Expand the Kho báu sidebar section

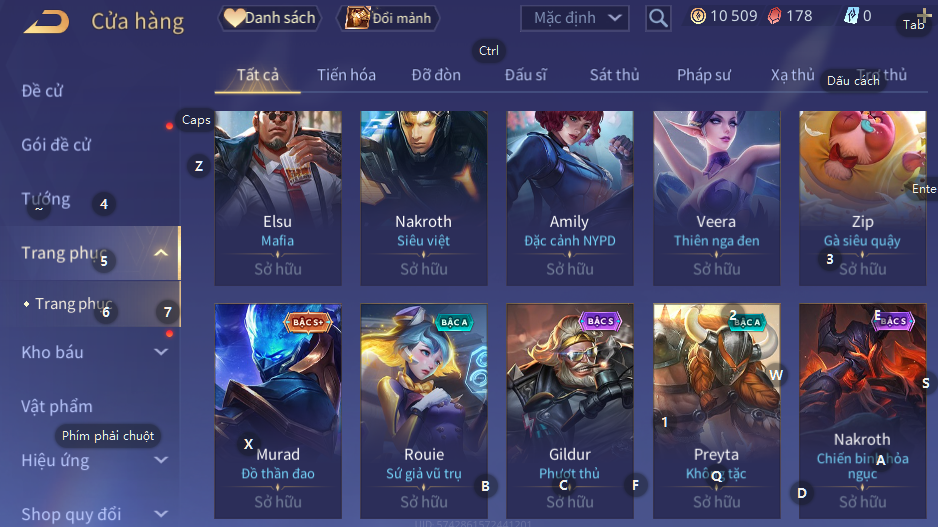[161, 352]
